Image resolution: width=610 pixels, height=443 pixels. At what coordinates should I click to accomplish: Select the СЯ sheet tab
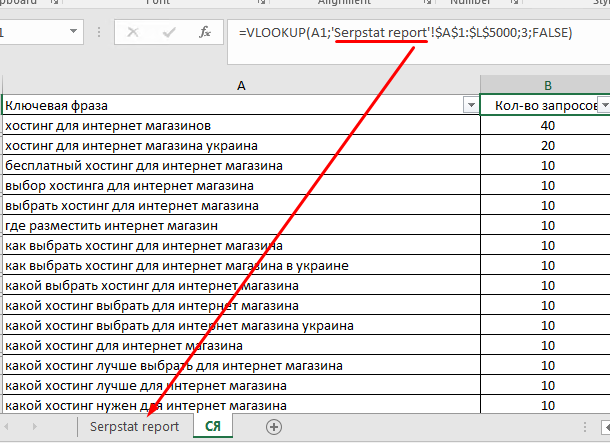[213, 426]
